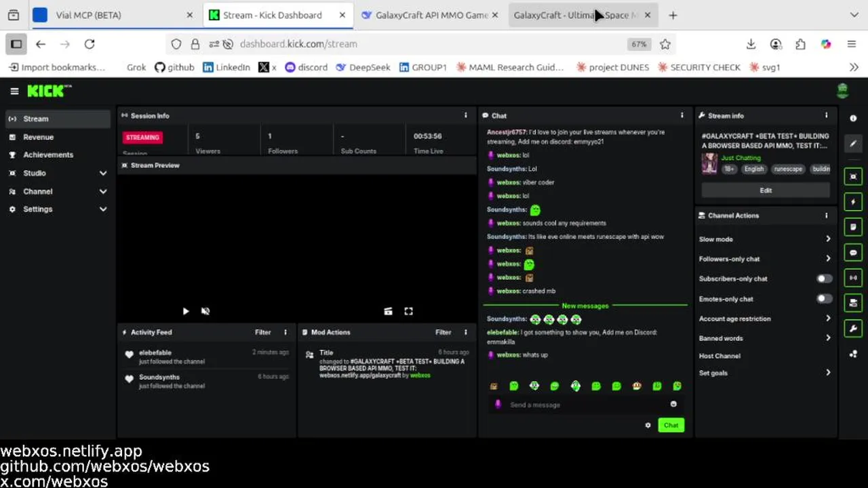Viewport: 868px width, 488px height.
Task: Jump to the New messages divider
Action: [585, 306]
